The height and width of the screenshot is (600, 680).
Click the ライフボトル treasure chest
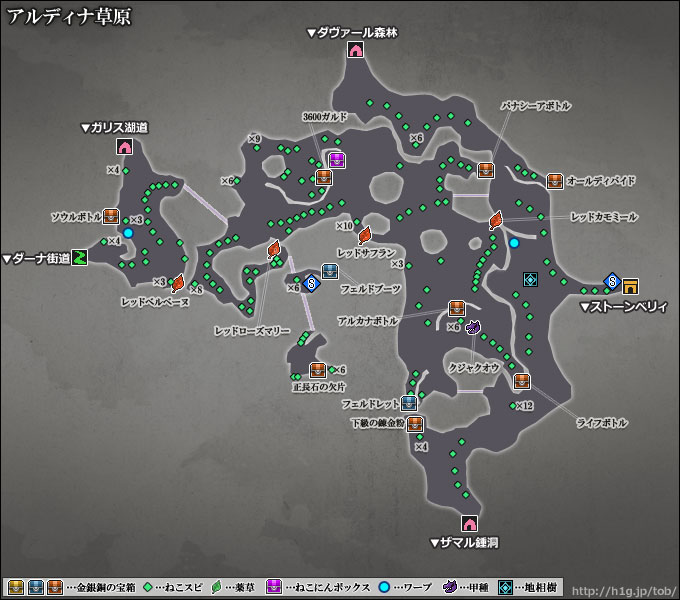pyautogui.click(x=522, y=382)
